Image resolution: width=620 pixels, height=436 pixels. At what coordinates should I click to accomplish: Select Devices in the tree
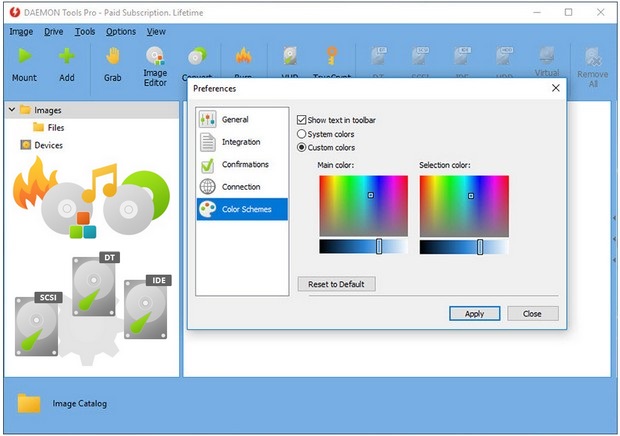pyautogui.click(x=48, y=145)
